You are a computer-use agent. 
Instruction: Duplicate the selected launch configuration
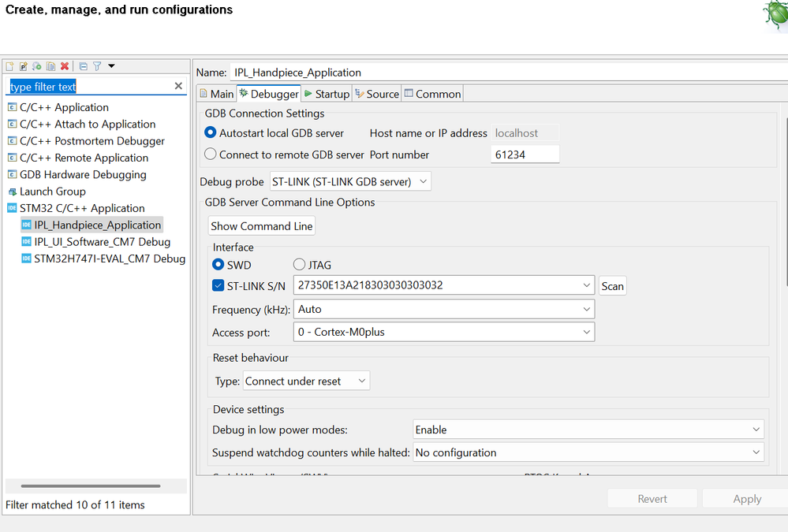50,67
